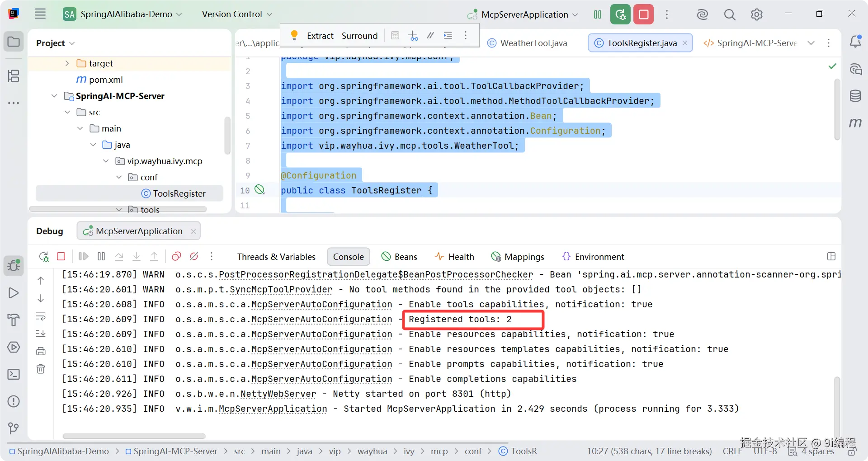
Task: Toggle soft-wrap in console gutter
Action: 41,316
